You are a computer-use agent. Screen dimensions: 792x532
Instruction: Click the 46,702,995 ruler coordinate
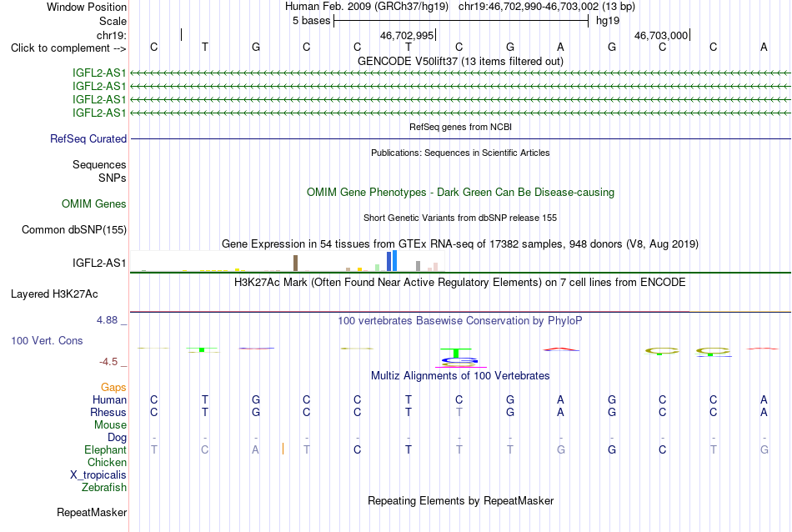407,35
